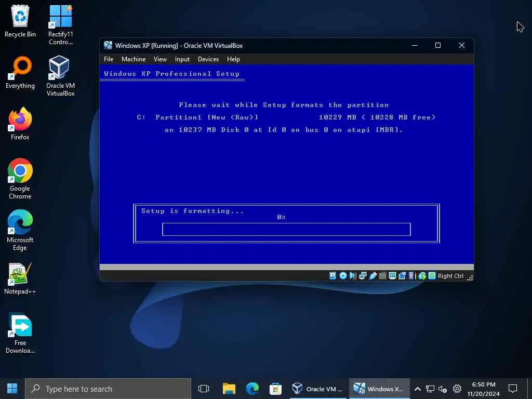Click the Windows XP VM taskbar button

(379, 389)
